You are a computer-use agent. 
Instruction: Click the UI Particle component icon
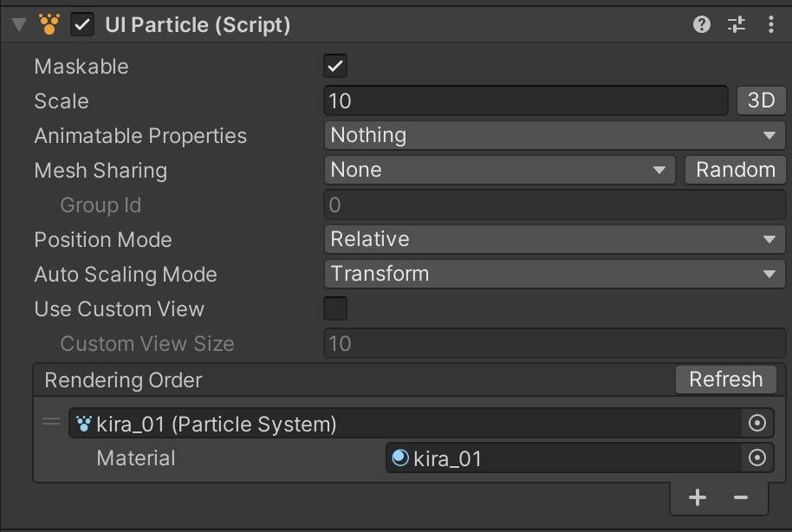tap(49, 24)
